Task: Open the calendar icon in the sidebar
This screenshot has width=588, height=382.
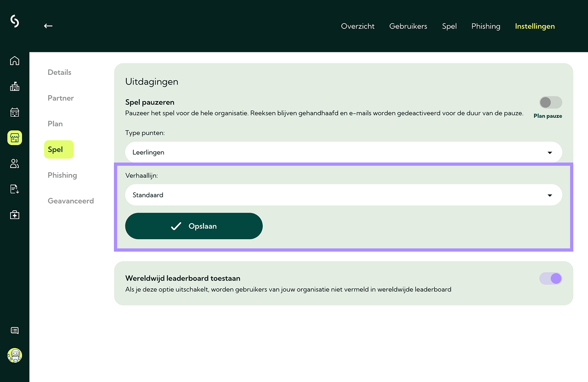Action: (x=15, y=112)
